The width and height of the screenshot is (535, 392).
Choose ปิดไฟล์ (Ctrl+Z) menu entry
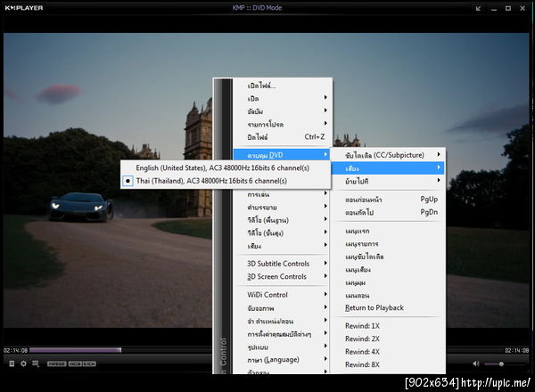tap(281, 136)
